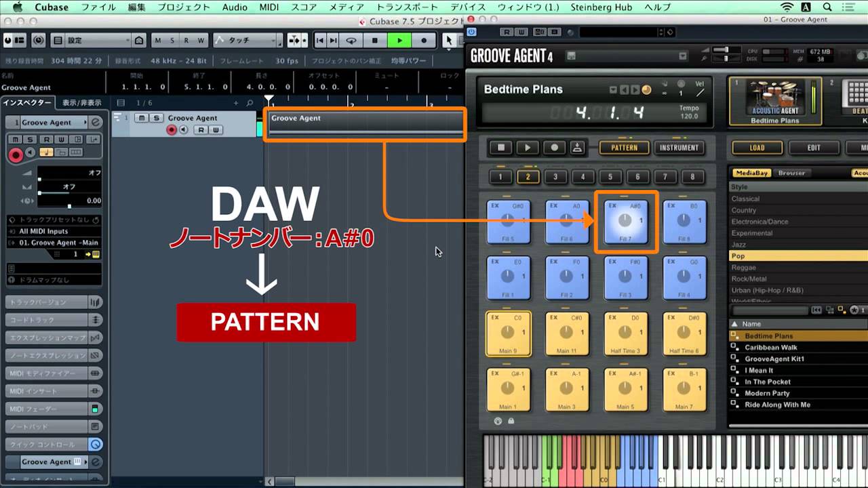Toggle Groove Agent plugin power button

point(471,32)
